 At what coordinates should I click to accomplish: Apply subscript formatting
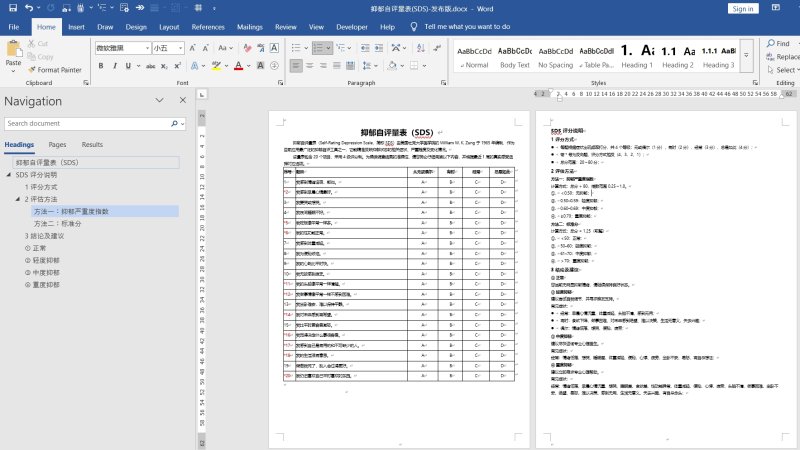tap(164, 66)
